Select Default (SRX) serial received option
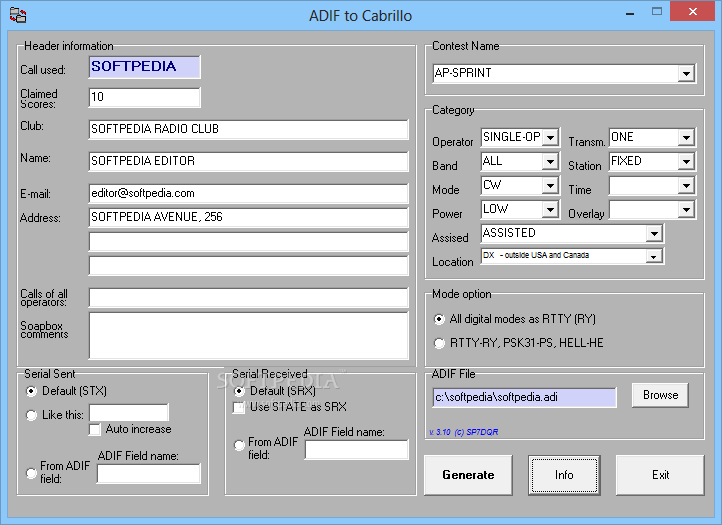The width and height of the screenshot is (722, 525). (239, 391)
